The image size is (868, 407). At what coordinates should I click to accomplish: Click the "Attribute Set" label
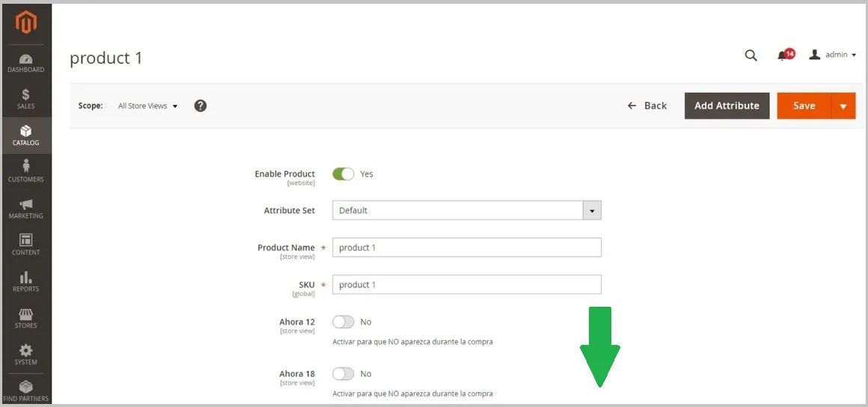point(290,210)
